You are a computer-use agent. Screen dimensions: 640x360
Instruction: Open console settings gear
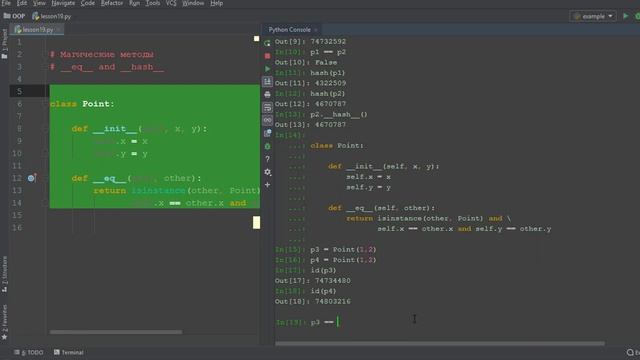coord(267,172)
